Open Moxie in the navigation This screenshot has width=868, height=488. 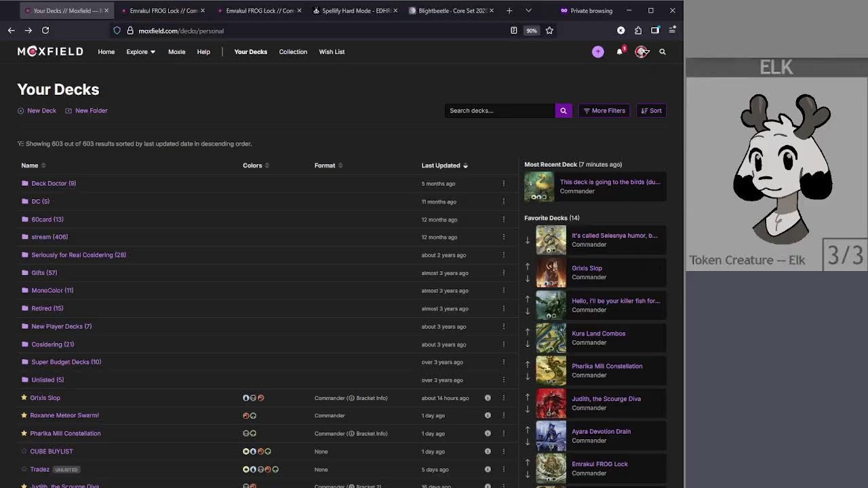[176, 52]
